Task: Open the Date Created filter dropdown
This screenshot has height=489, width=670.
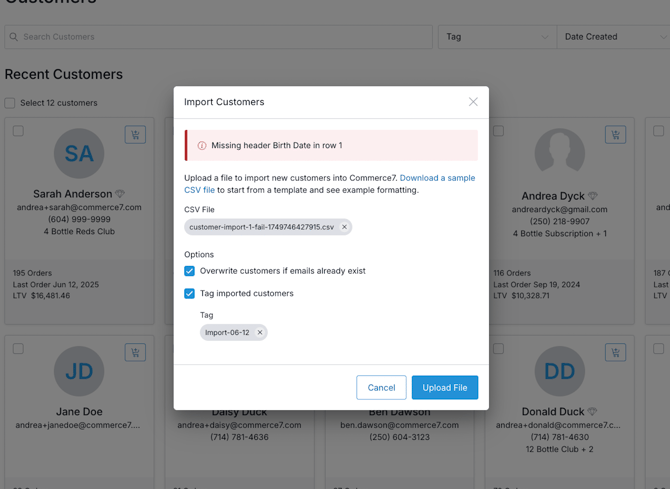Action: [614, 37]
